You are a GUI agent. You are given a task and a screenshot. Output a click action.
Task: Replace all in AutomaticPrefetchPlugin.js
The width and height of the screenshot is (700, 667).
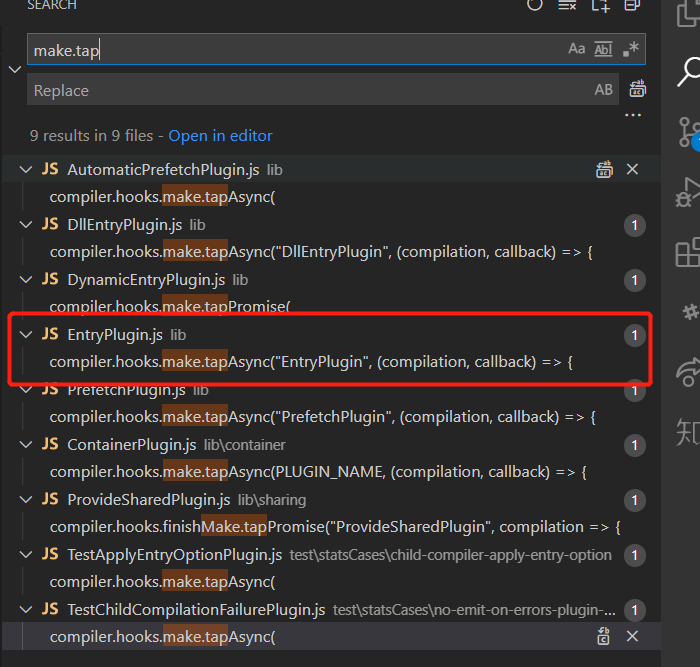click(x=604, y=170)
